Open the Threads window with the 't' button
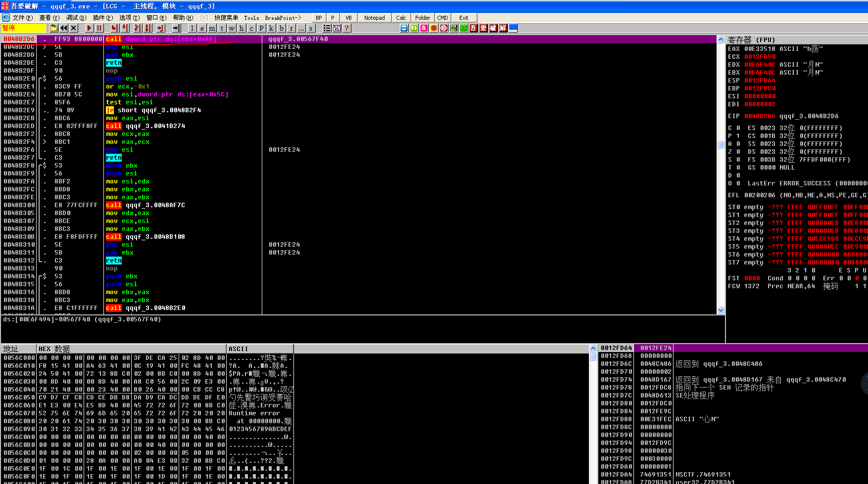Viewport: 868px width, 484px height. 222,28
